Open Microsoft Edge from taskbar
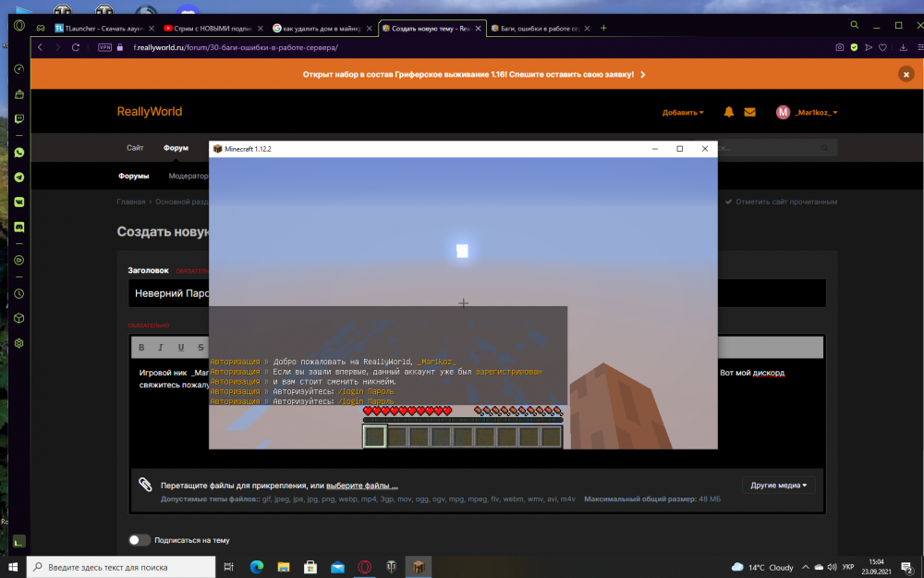This screenshot has width=924, height=578. (x=256, y=567)
